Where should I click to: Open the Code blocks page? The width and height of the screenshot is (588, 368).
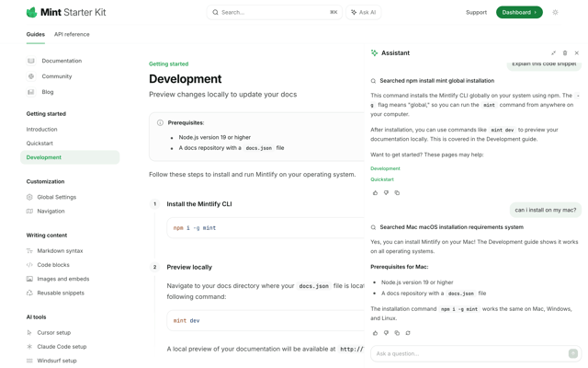(x=53, y=265)
